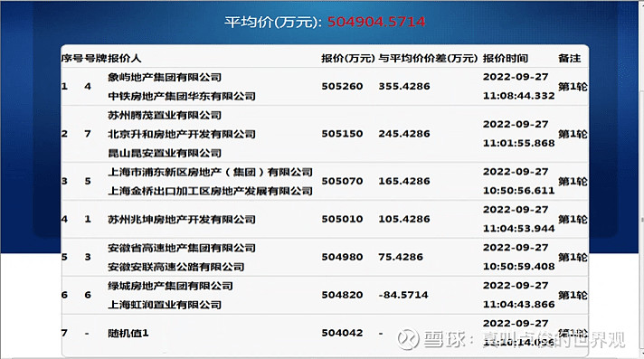Image resolution: width=644 pixels, height=359 pixels.
Task: Select bidder 上海市浦东新区房地产(集团)有限公司
Action: coord(210,172)
